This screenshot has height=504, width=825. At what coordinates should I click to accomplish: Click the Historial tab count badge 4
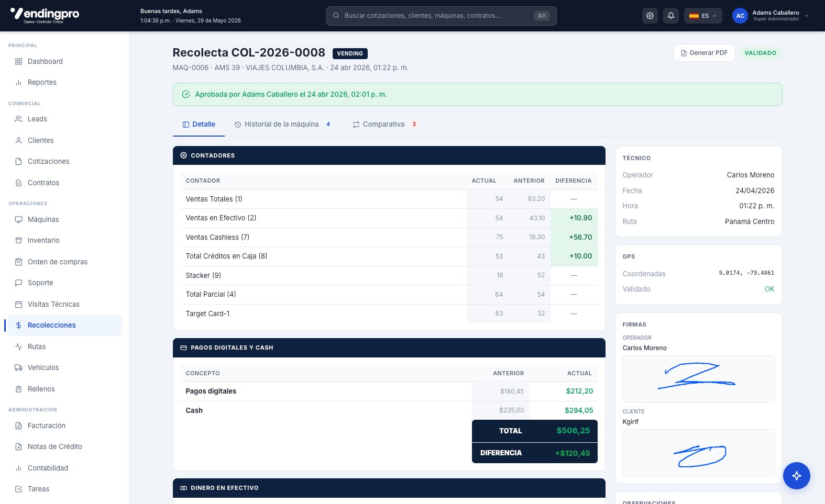pyautogui.click(x=328, y=125)
